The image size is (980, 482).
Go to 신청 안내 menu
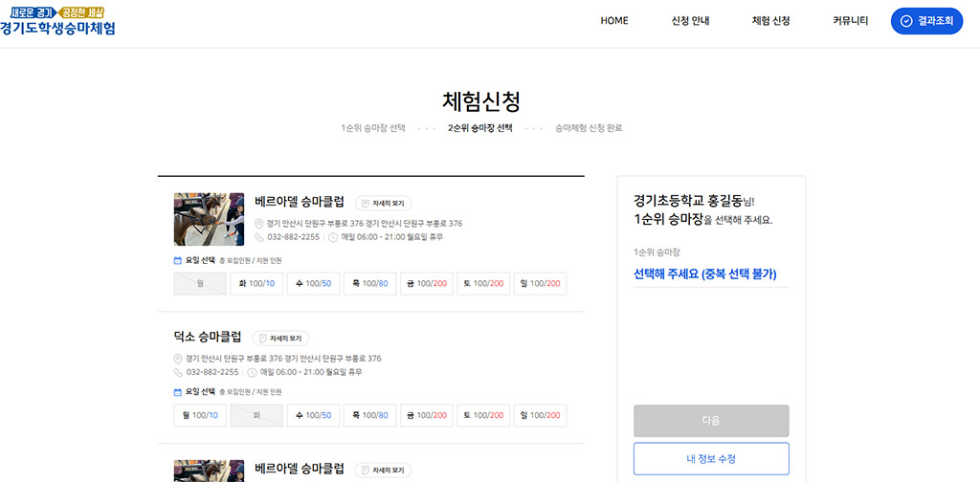(x=690, y=21)
